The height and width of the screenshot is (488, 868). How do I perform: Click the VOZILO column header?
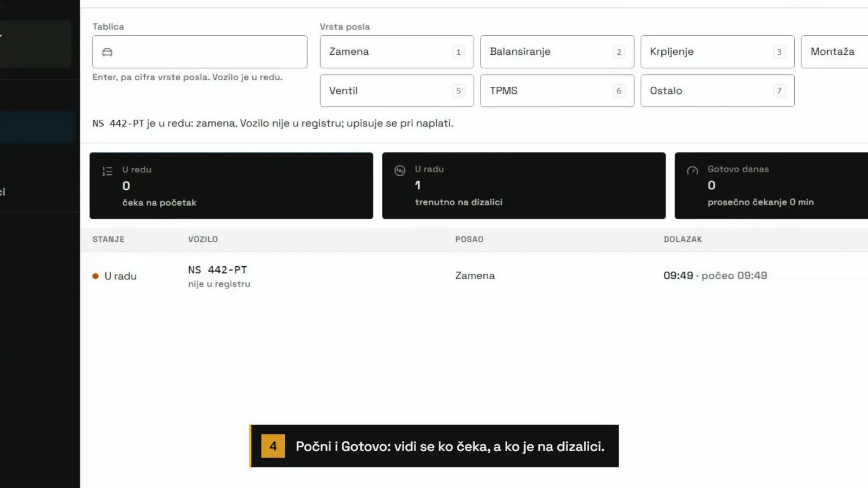(203, 239)
